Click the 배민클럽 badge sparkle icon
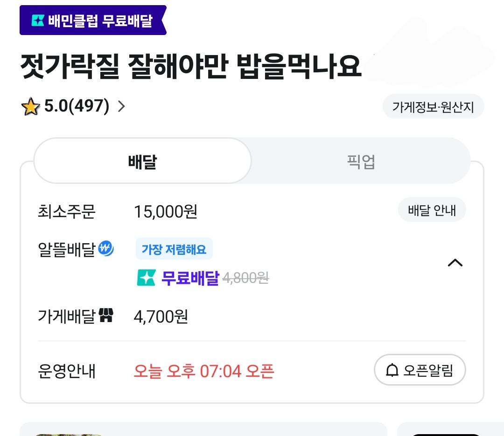 38,21
